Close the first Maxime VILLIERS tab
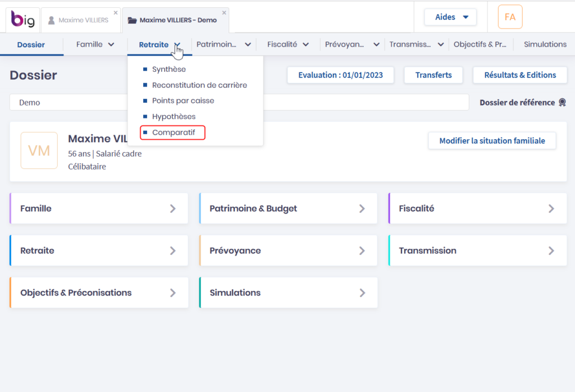 point(116,12)
